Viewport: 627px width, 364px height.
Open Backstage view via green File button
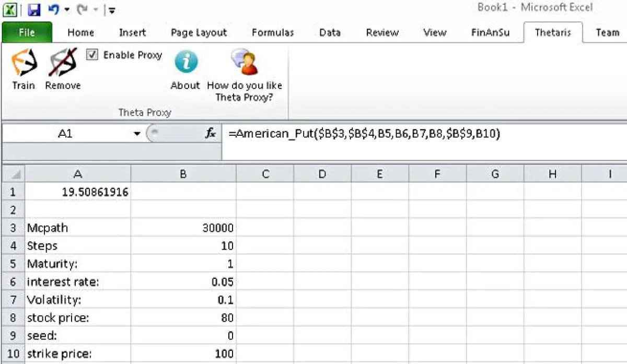[26, 32]
